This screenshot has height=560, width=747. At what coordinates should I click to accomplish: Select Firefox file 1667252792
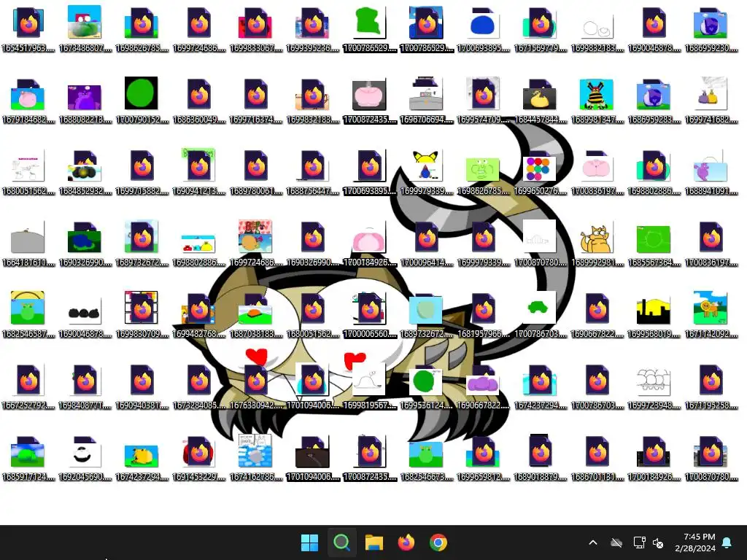(x=28, y=386)
